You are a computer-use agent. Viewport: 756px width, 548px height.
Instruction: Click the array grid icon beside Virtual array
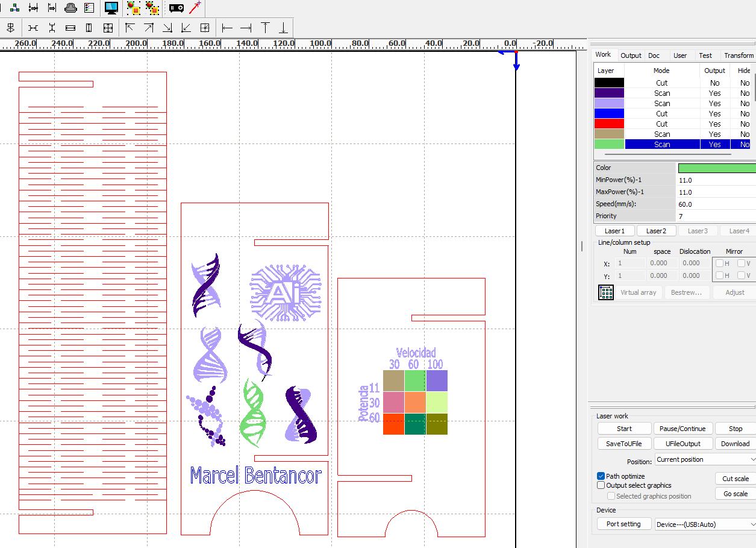click(x=605, y=292)
